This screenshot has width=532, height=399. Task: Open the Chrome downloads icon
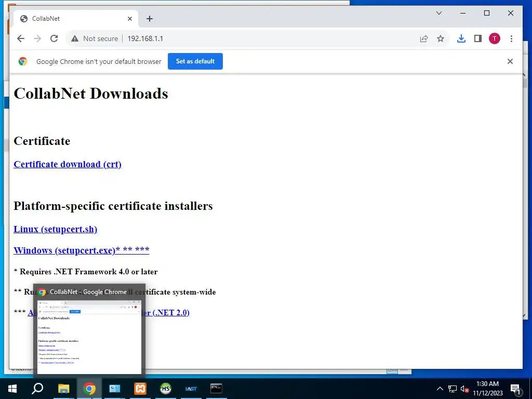pos(461,38)
